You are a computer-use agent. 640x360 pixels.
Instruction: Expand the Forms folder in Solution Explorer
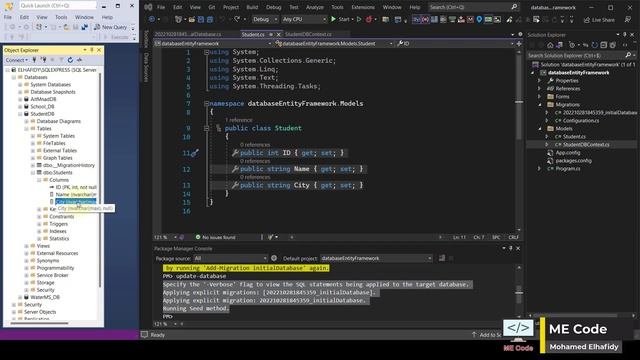tap(540, 97)
